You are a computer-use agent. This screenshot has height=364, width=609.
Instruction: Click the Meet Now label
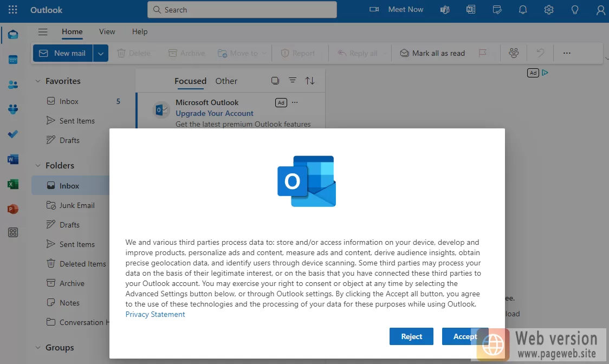(405, 9)
